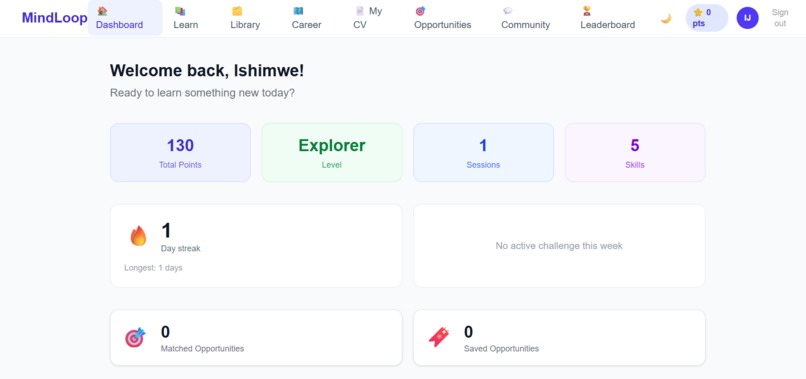Image resolution: width=806 pixels, height=379 pixels.
Task: Open the Dashboard tab
Action: coord(125,18)
